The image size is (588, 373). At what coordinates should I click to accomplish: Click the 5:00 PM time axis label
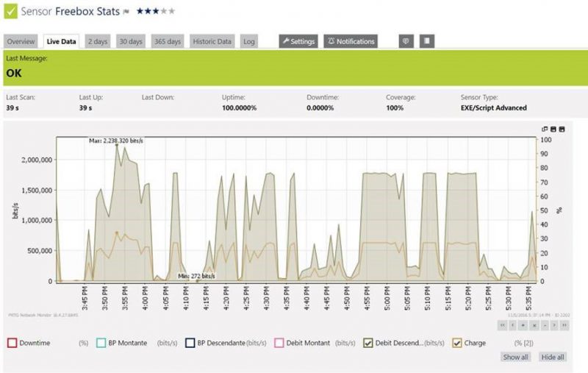coord(387,298)
